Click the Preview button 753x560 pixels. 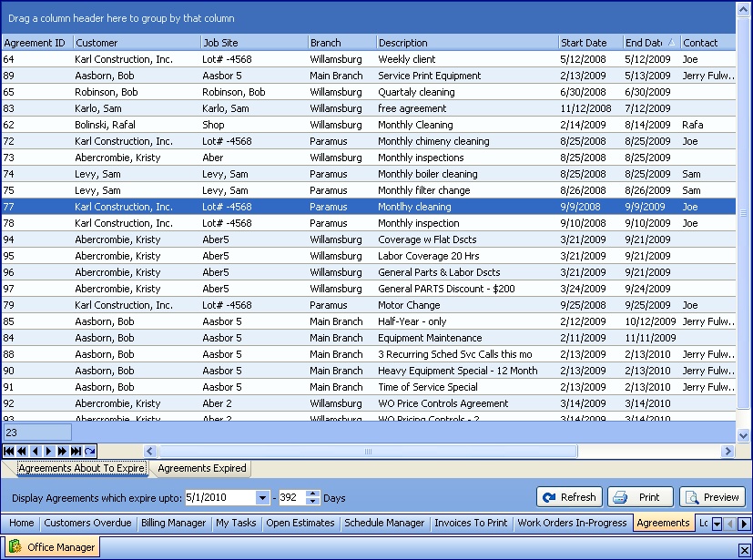coord(713,497)
